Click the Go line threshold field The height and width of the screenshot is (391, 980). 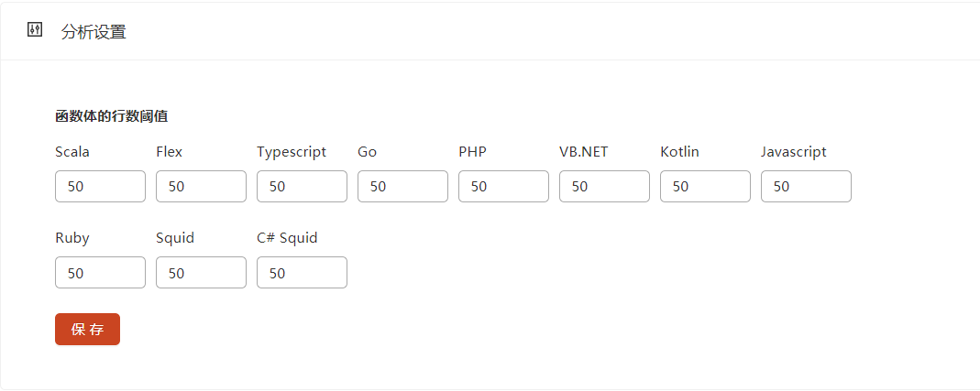(402, 186)
